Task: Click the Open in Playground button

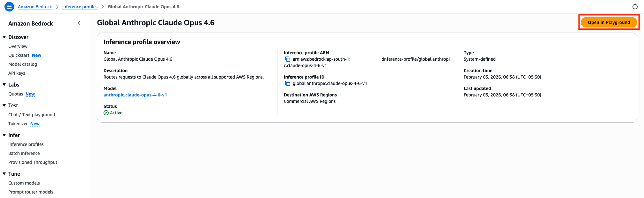Action: 609,22
